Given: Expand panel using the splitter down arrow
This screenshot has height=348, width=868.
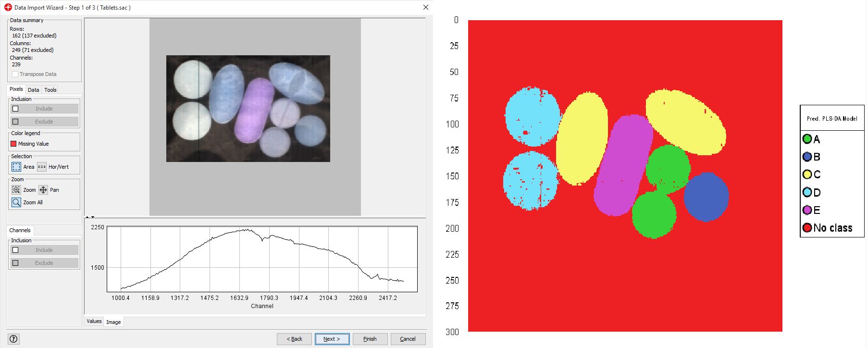Looking at the screenshot, I should [x=93, y=217].
